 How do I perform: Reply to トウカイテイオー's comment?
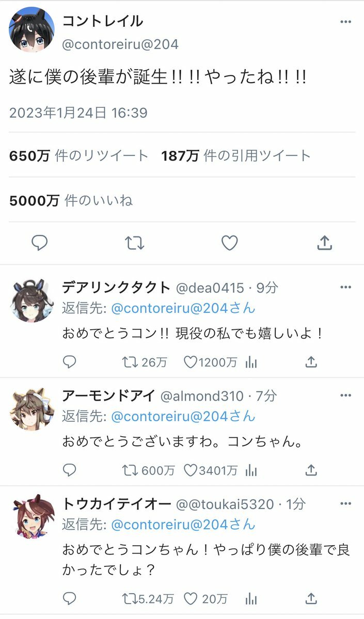tap(70, 599)
